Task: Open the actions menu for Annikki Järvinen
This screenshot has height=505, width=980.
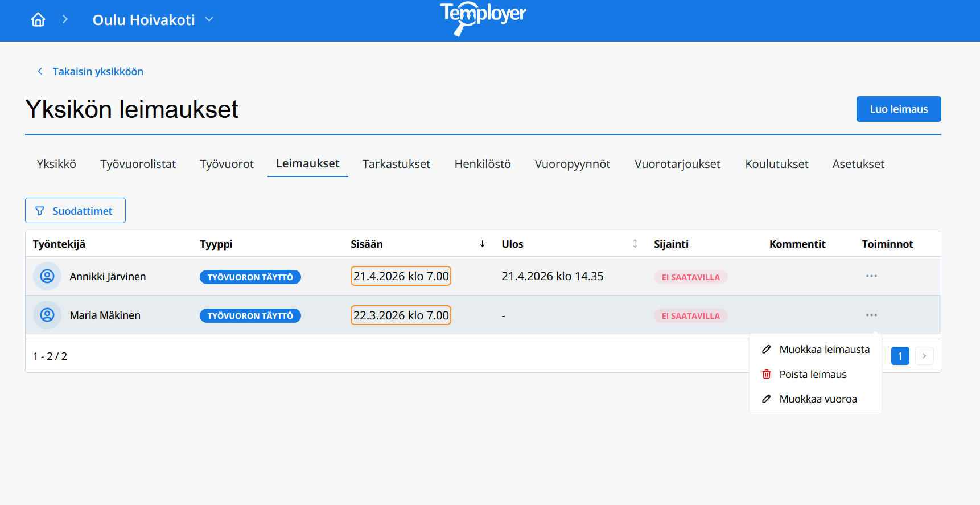Action: click(871, 276)
